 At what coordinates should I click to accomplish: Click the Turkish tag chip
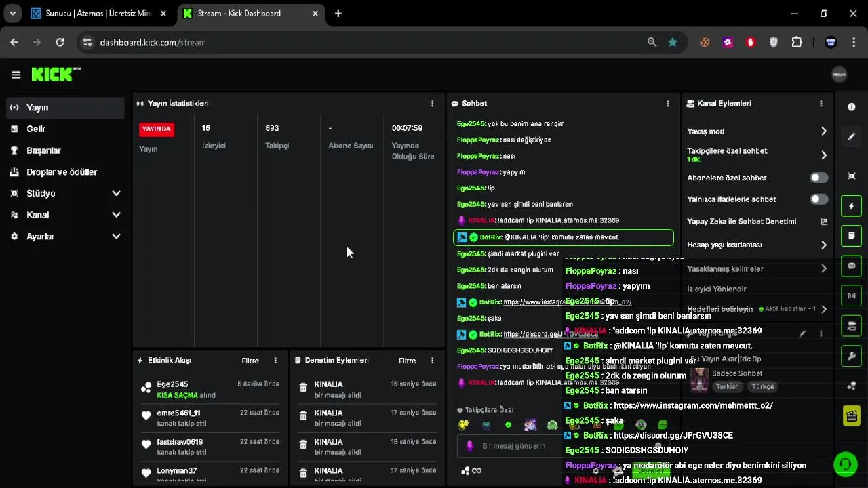[727, 386]
